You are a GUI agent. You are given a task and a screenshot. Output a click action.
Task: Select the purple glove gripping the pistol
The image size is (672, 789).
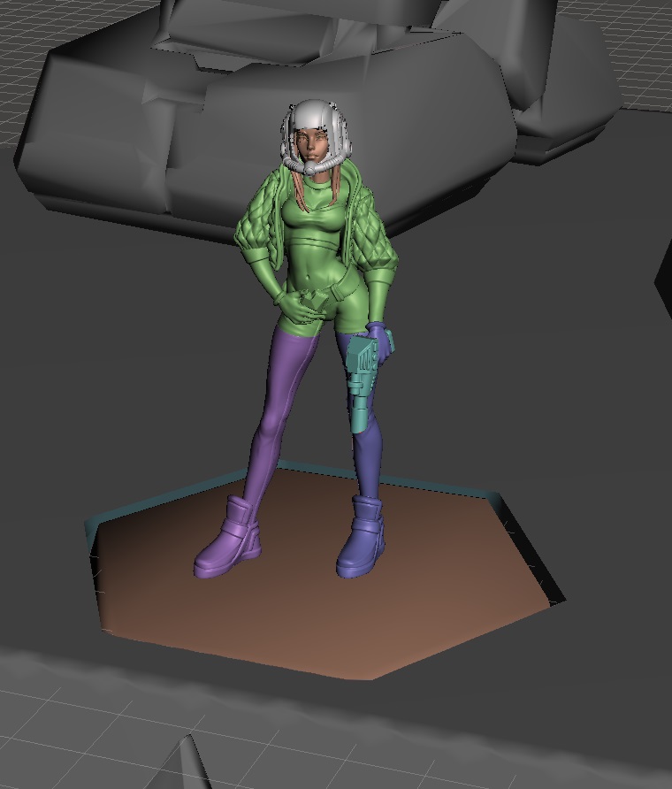[383, 342]
